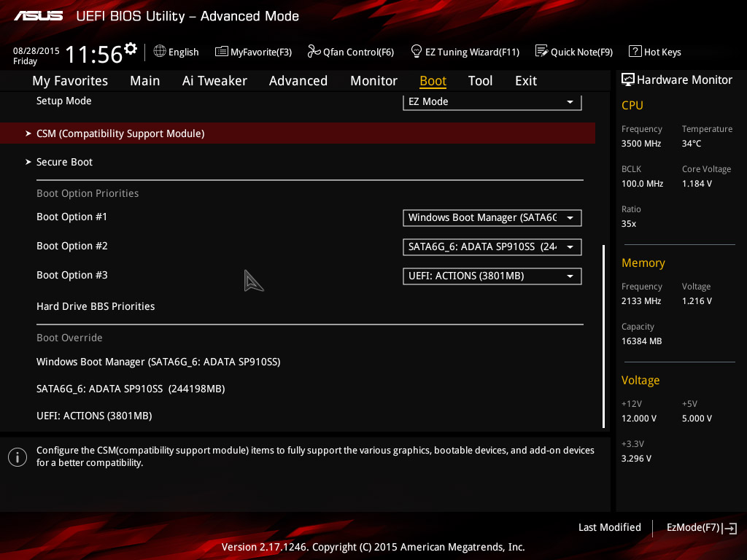Open the Exit tab
Viewport: 747px width, 560px height.
526,81
